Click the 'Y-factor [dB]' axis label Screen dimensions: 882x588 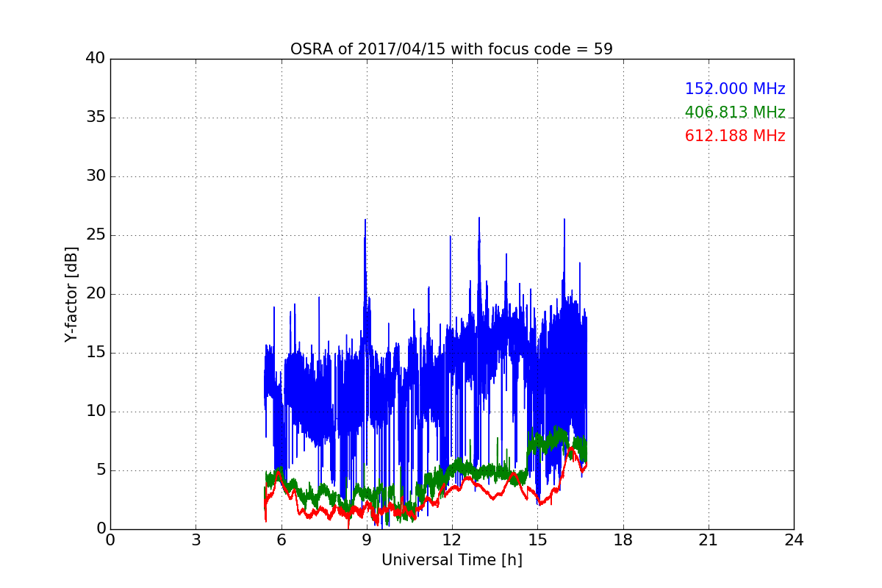71,294
